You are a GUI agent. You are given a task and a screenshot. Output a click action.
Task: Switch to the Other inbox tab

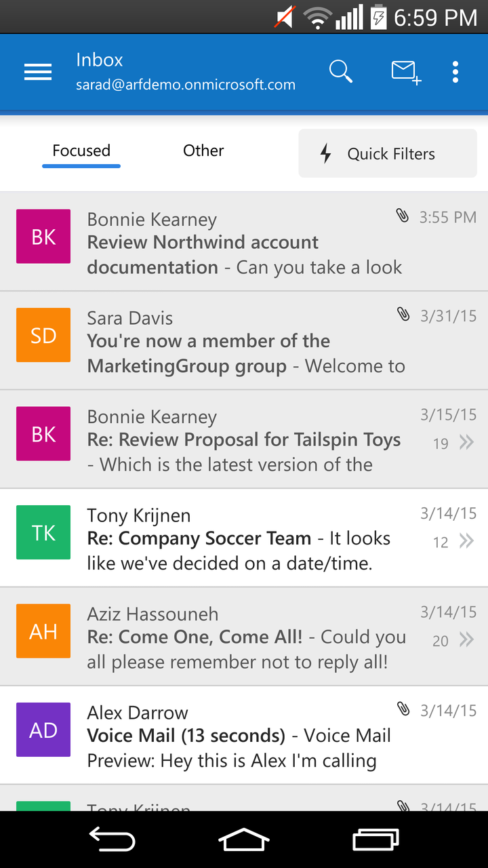point(203,151)
